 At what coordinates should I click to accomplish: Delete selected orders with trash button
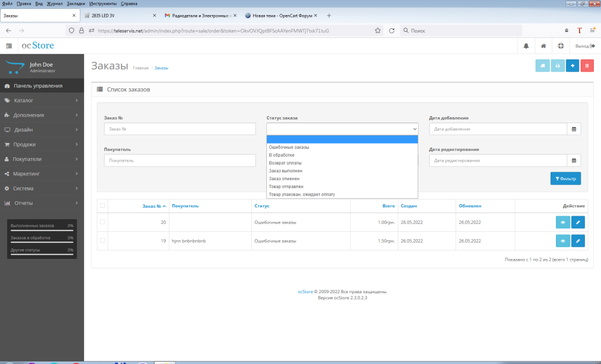587,66
